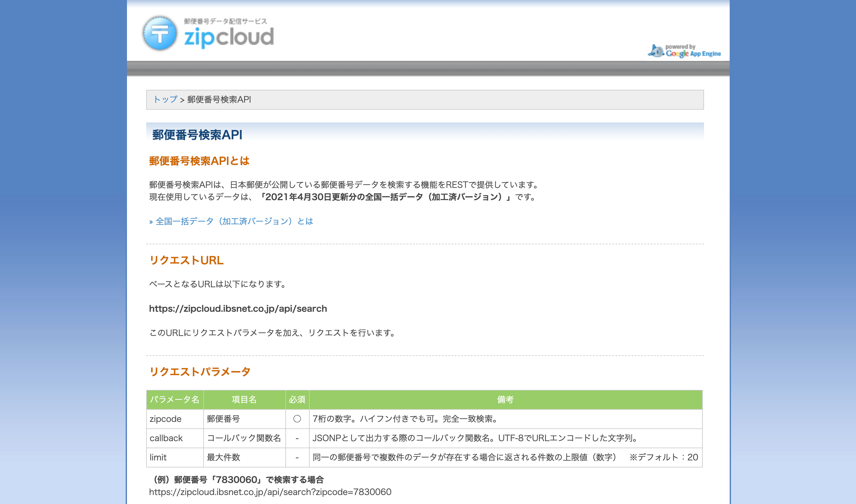The image size is (856, 504).
Task: Click the example URL with zipcode=7830060
Action: 270,492
